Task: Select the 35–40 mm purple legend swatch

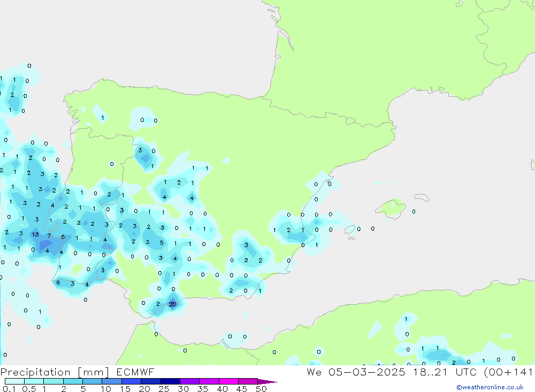Action: (x=209, y=381)
